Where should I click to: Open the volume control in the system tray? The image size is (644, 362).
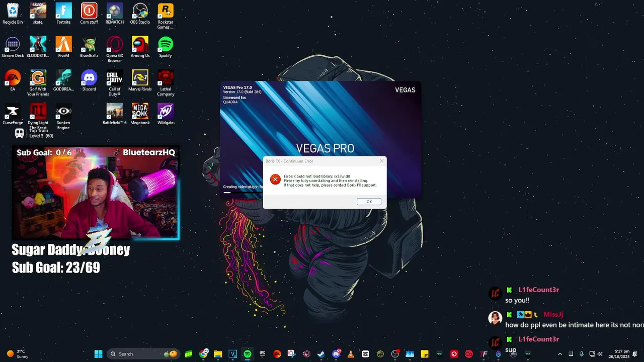click(x=600, y=354)
